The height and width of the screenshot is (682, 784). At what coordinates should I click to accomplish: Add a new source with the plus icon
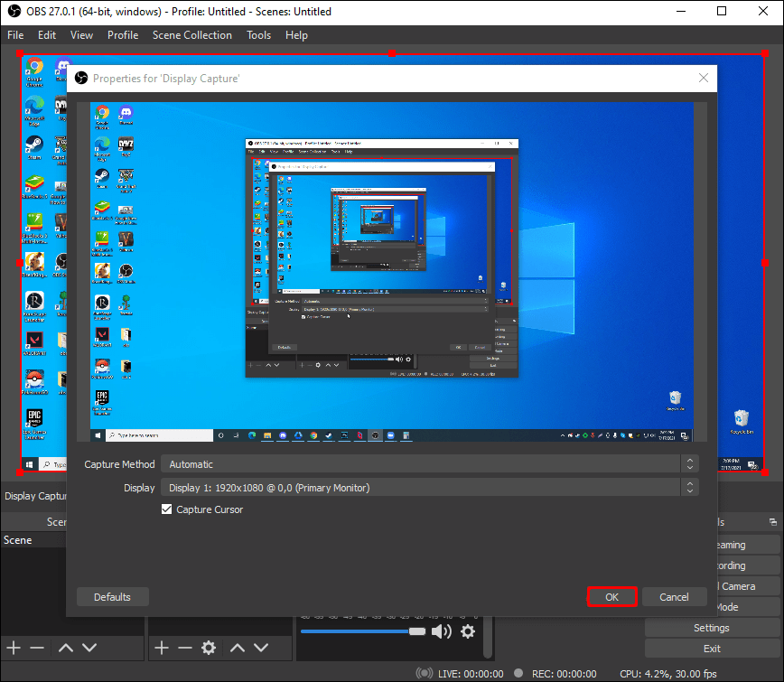coord(161,648)
